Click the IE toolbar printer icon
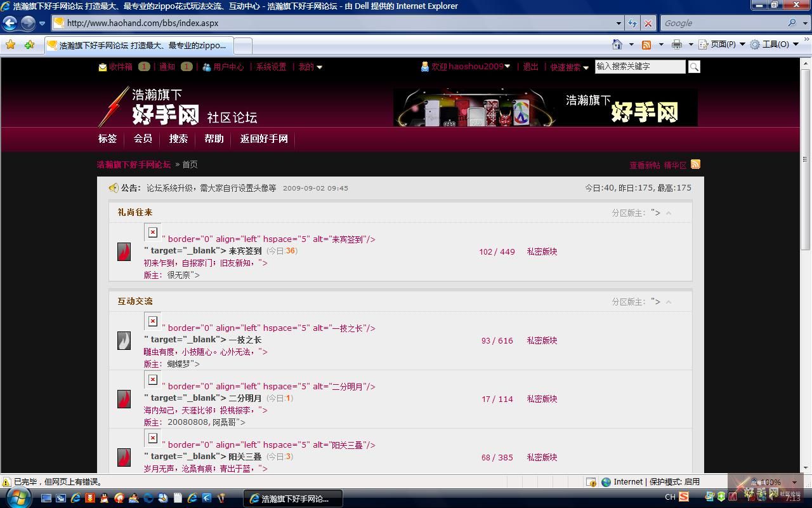Viewport: 812px width, 508px height. pyautogui.click(x=677, y=44)
